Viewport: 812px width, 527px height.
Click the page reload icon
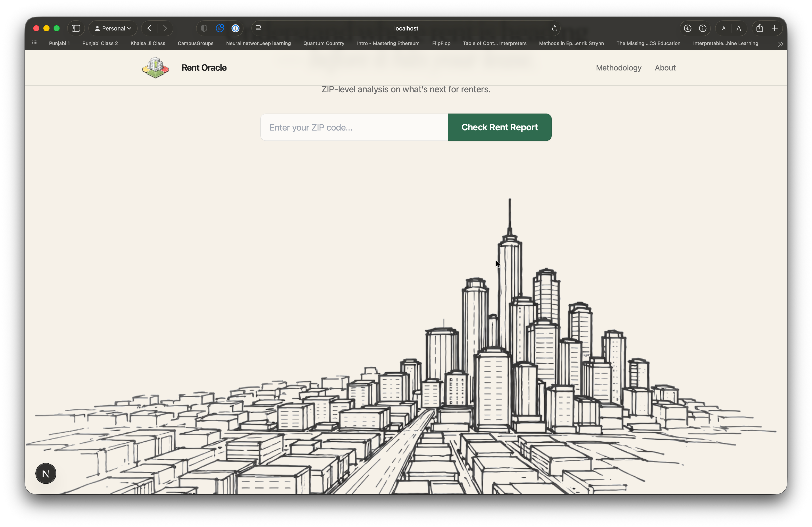click(554, 28)
